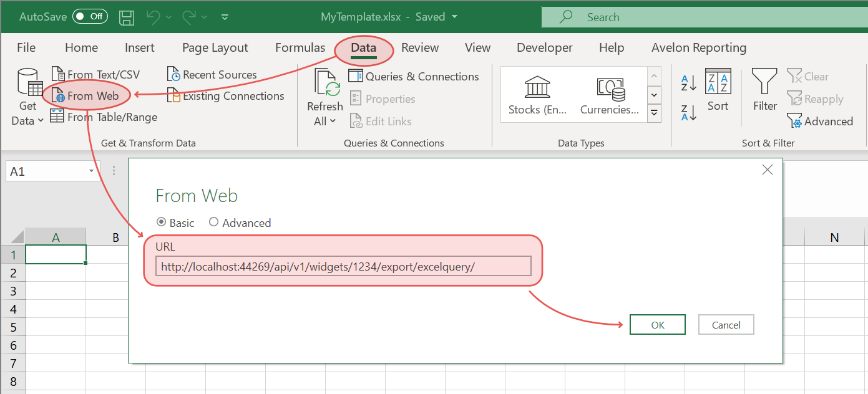Viewport: 868px width, 394px height.
Task: Select column B header
Action: pyautogui.click(x=115, y=237)
